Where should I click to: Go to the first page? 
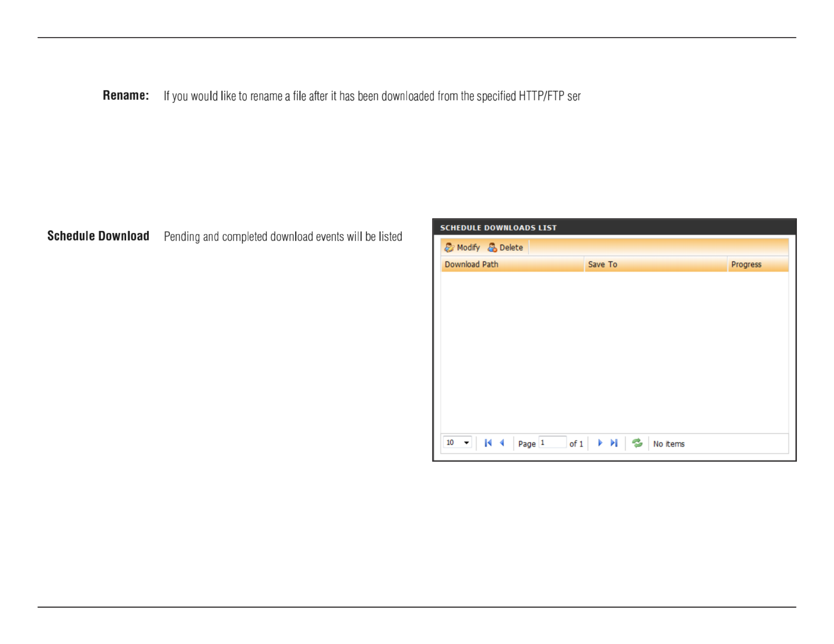[488, 443]
